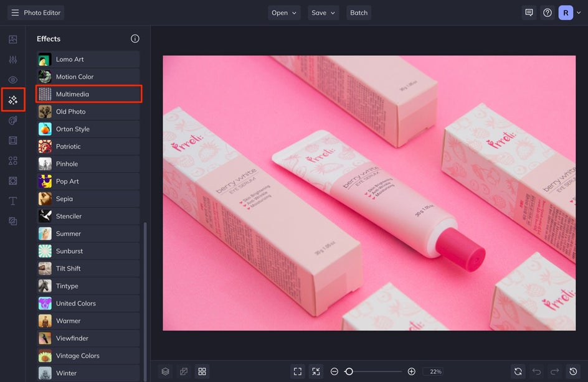The width and height of the screenshot is (588, 382).
Task: Click the reset rotate icon
Action: pyautogui.click(x=518, y=371)
